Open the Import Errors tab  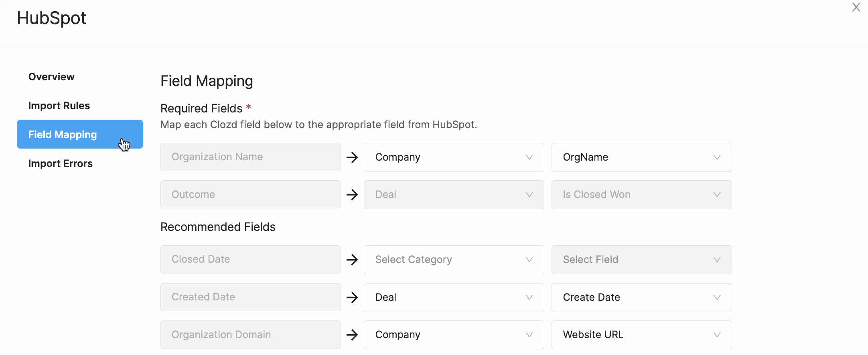pyautogui.click(x=60, y=163)
